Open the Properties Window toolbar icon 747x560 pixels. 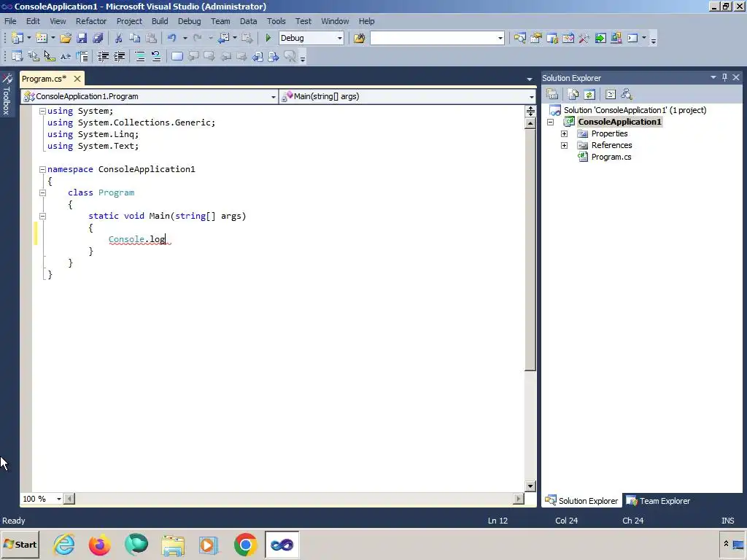pyautogui.click(x=536, y=38)
